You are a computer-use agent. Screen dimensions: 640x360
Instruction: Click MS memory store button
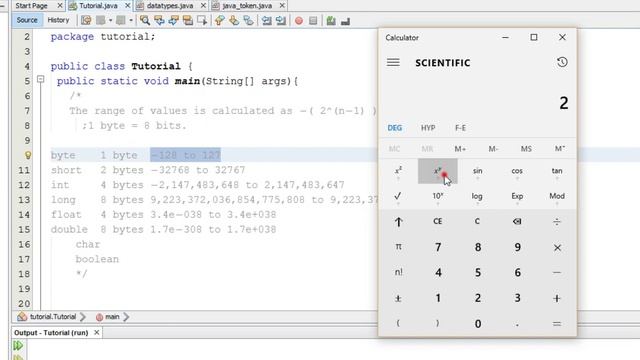(526, 149)
